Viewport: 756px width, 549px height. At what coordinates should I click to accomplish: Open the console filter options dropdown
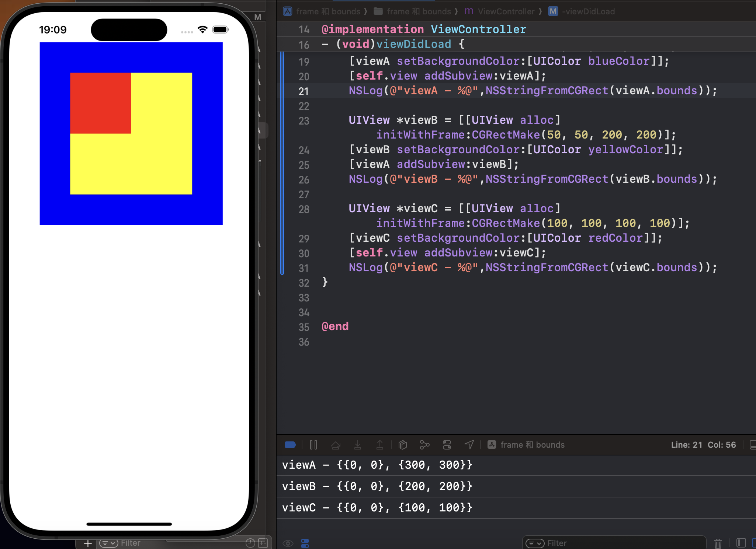[x=535, y=543]
